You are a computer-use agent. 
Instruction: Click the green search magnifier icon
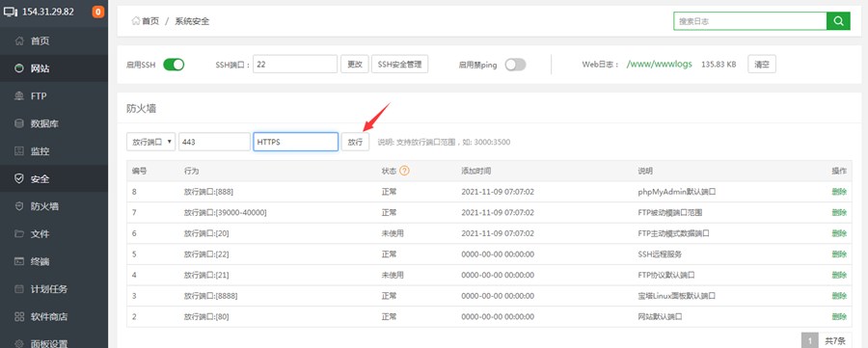838,21
